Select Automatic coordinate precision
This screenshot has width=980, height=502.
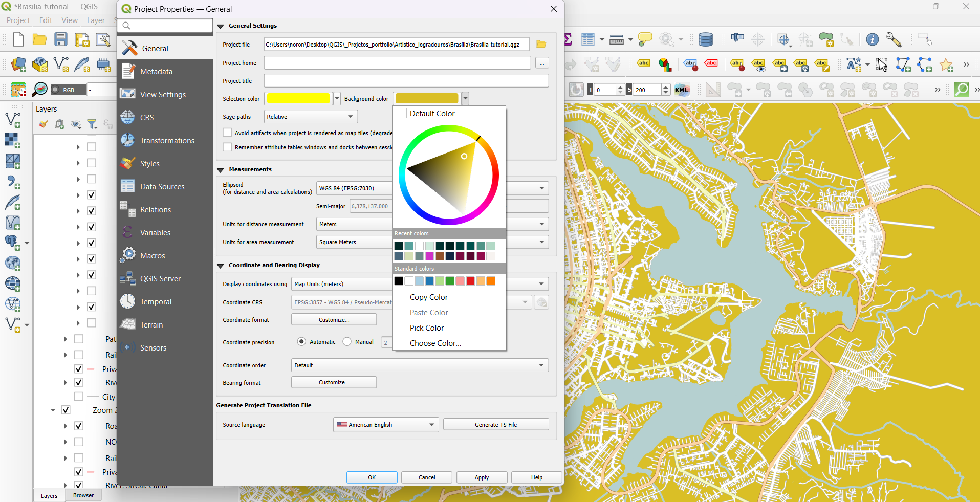coord(301,341)
